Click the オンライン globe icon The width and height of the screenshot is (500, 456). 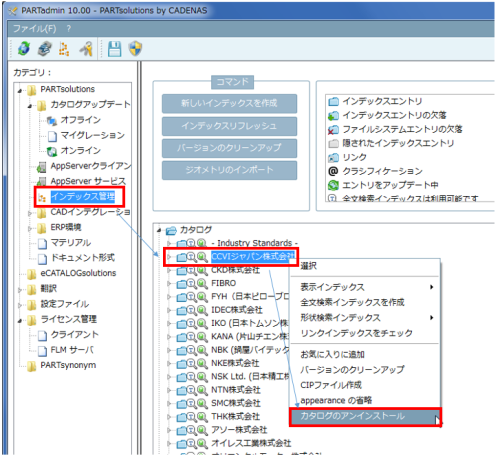[x=52, y=151]
